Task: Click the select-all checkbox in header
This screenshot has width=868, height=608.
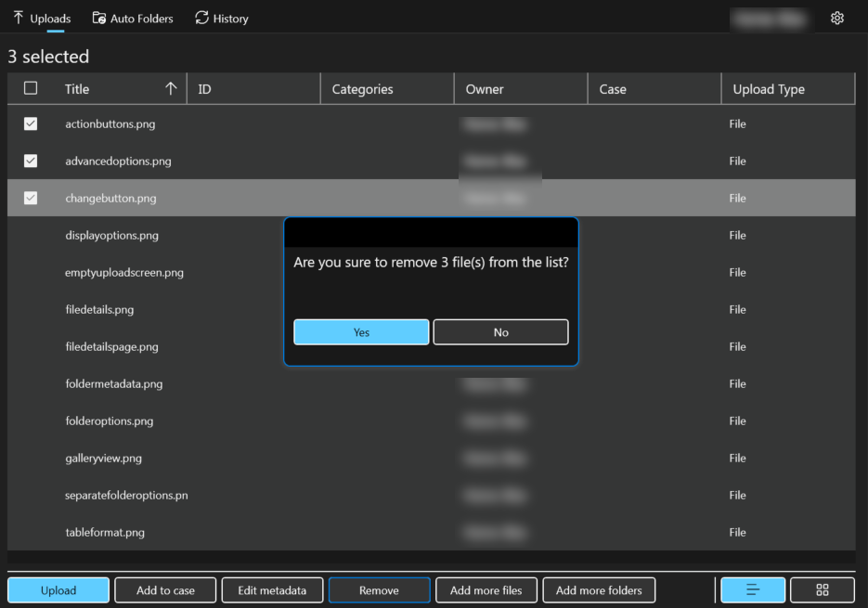Action: (31, 86)
